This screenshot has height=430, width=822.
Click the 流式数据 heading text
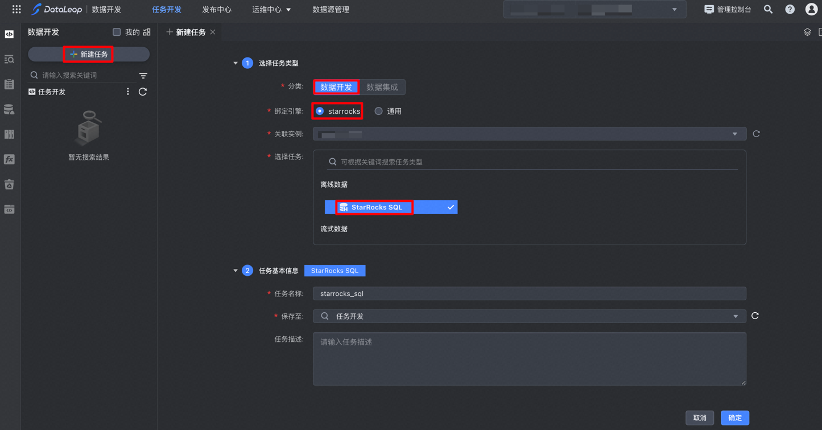pyautogui.click(x=334, y=229)
